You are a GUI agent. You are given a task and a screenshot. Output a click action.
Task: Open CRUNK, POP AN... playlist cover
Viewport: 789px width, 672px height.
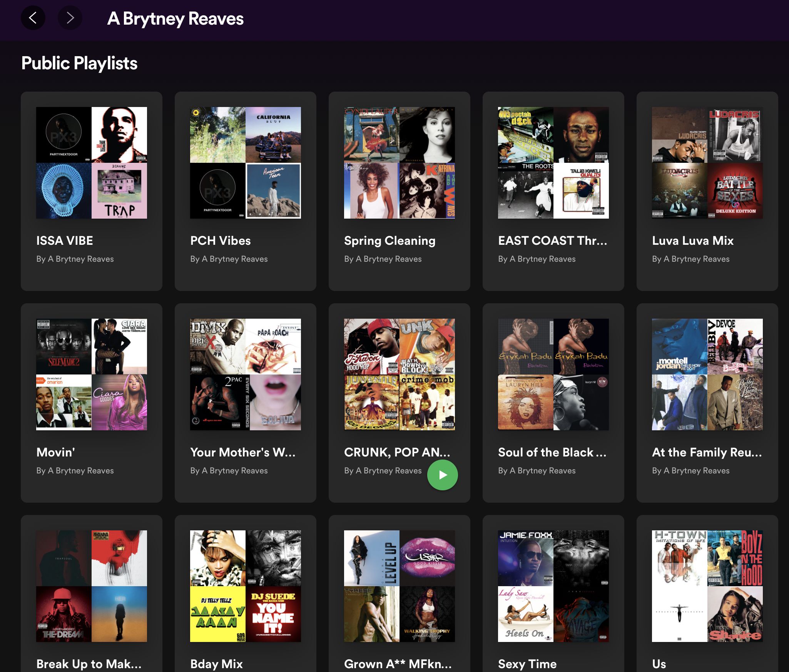click(x=400, y=374)
